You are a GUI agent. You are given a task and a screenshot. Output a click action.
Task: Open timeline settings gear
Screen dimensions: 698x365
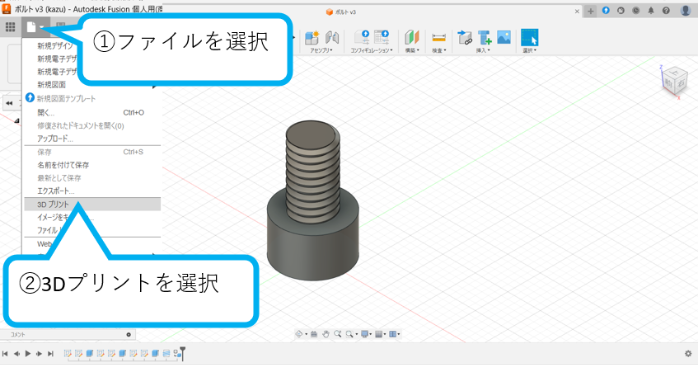[x=688, y=353]
